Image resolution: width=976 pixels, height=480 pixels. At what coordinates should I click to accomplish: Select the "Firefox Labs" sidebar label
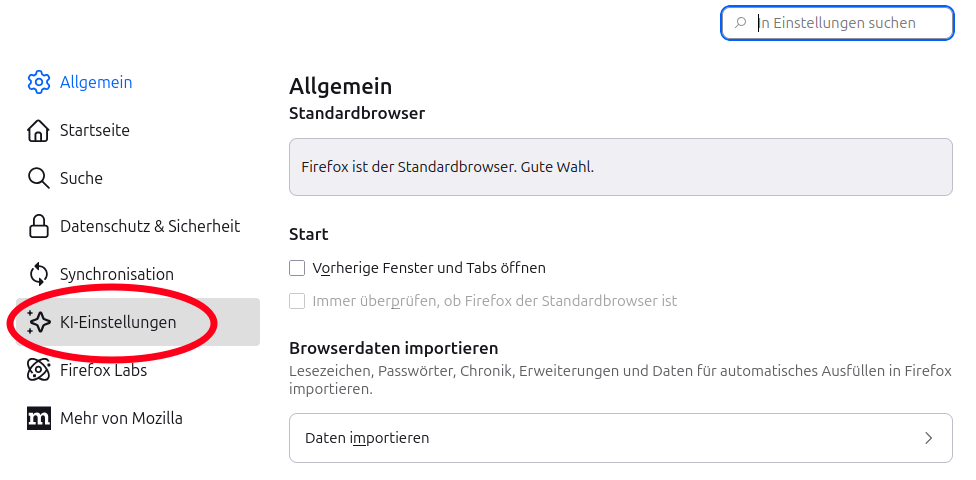click(x=103, y=370)
